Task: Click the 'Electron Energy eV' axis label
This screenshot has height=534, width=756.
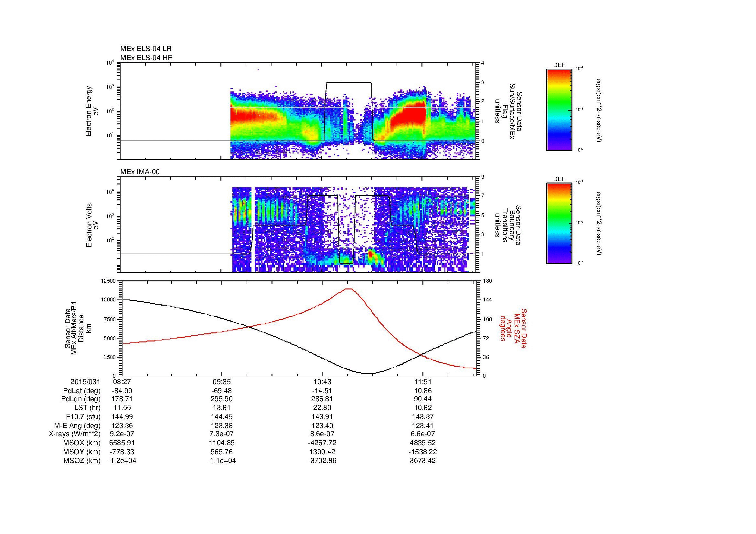Action: [x=92, y=111]
